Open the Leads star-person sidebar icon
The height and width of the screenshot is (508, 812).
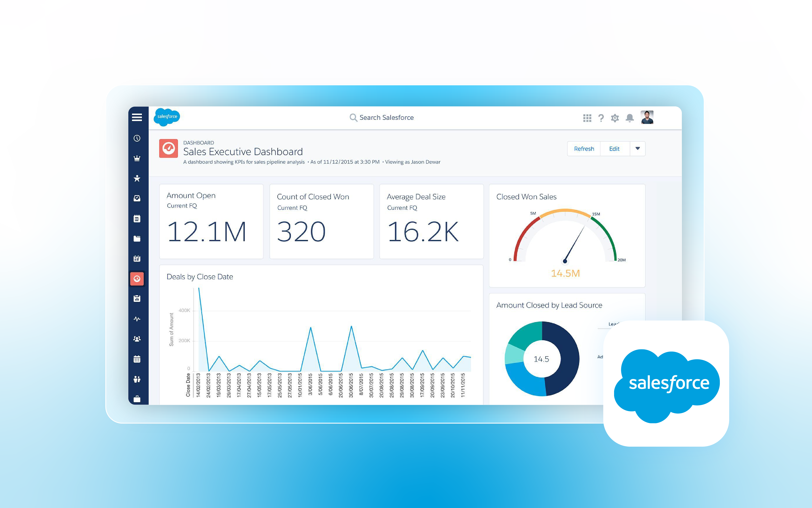tap(137, 178)
